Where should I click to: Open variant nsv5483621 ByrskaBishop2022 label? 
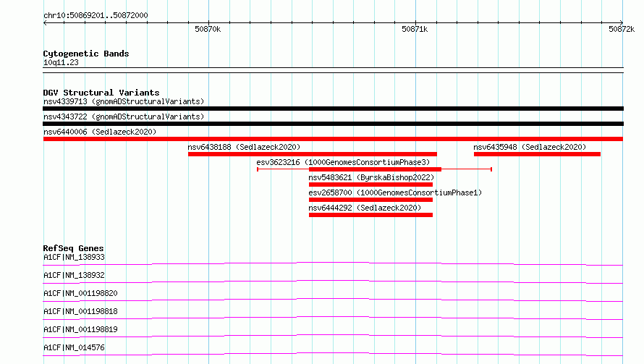coord(371,177)
